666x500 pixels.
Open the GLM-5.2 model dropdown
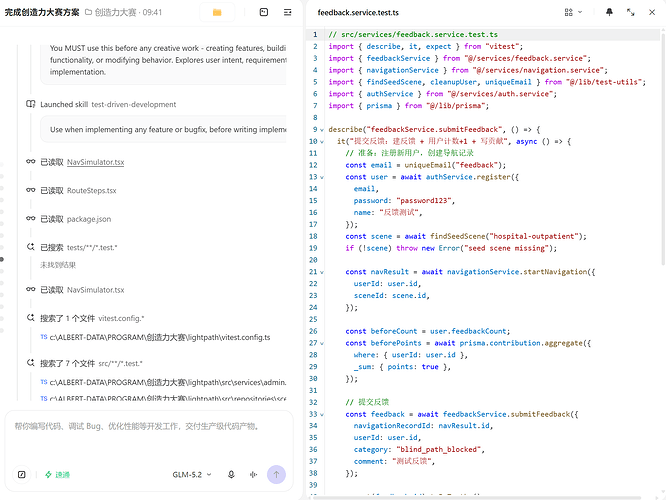[x=192, y=475]
